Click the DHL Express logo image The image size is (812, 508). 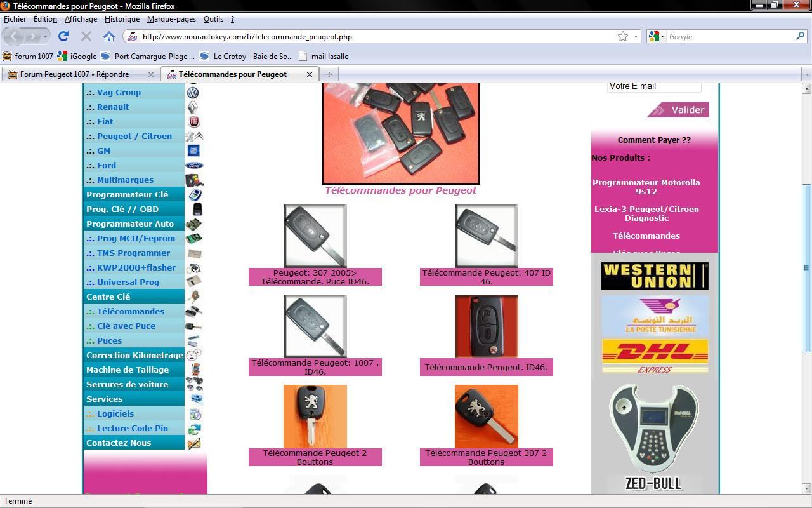[x=655, y=356]
